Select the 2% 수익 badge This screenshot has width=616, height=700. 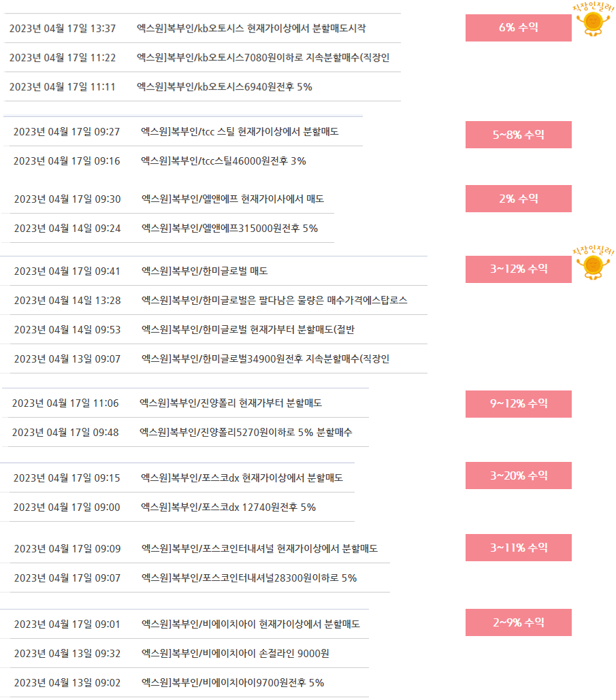tap(518, 199)
